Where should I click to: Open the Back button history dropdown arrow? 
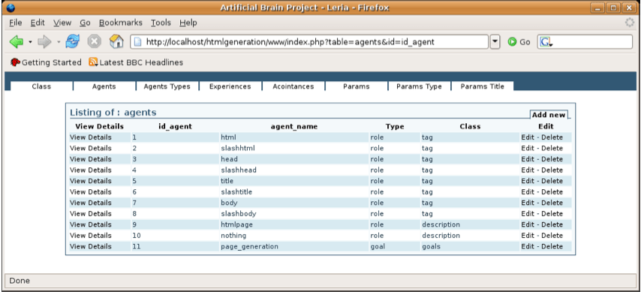(30, 42)
